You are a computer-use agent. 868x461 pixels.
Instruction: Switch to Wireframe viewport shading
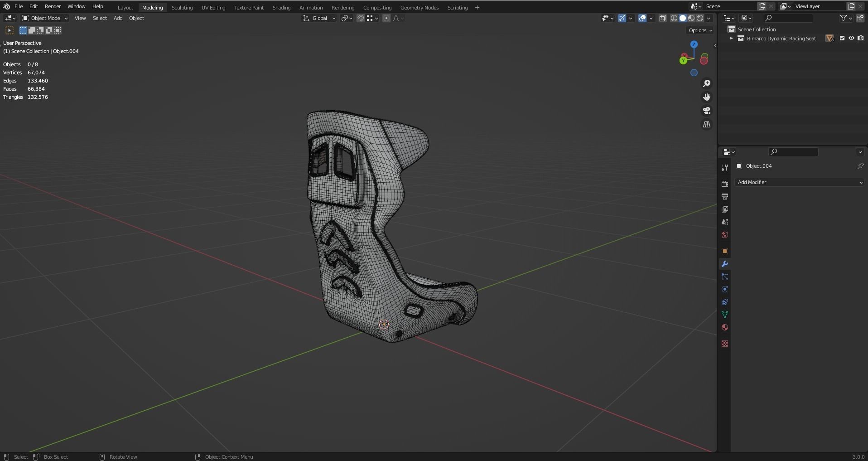tap(674, 18)
